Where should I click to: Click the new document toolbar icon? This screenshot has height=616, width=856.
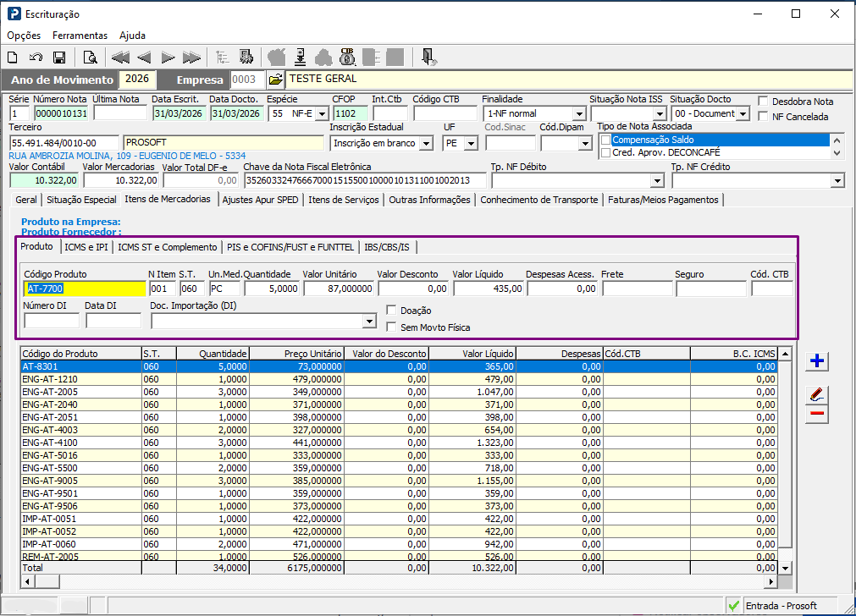click(13, 58)
